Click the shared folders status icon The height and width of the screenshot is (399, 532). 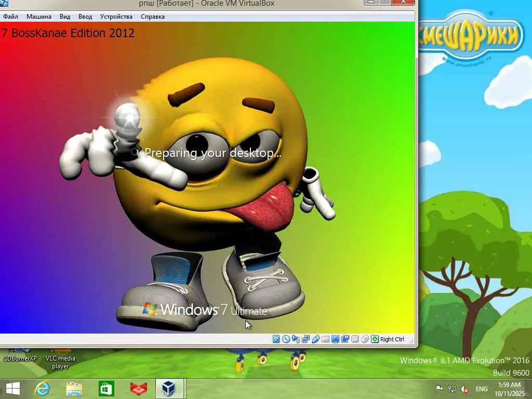[325, 339]
